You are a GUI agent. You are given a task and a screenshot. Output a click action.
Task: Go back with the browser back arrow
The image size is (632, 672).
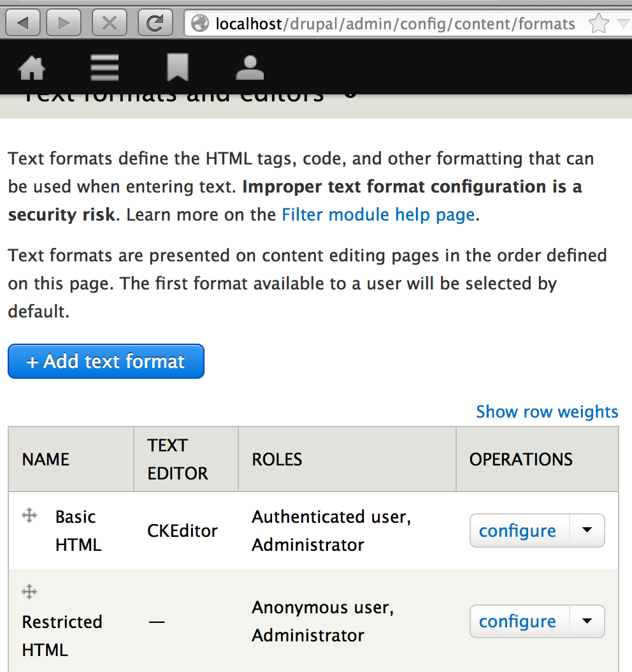(23, 23)
